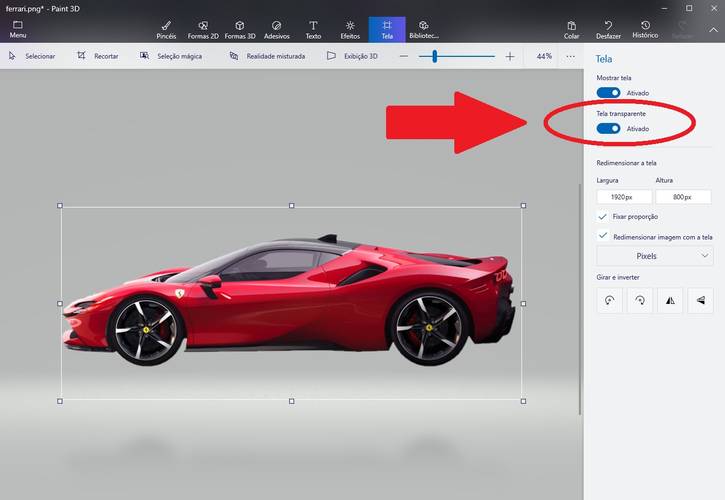Open Realidade misturada
The width and height of the screenshot is (725, 500).
(267, 56)
